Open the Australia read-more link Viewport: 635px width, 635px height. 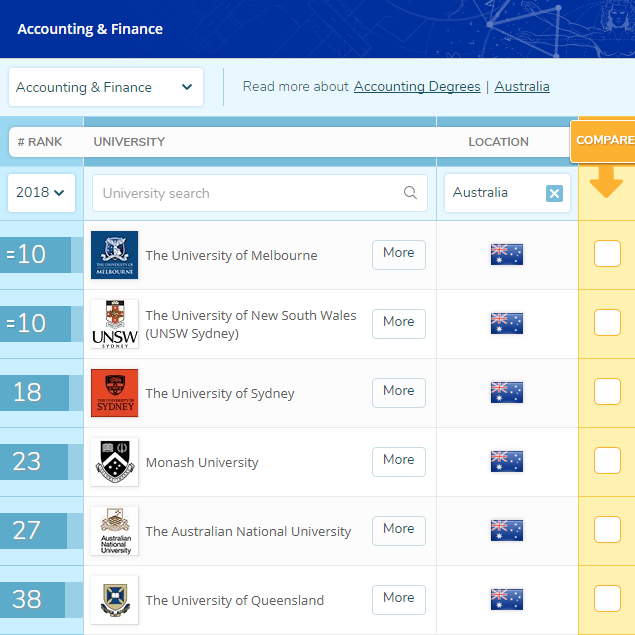tap(522, 87)
